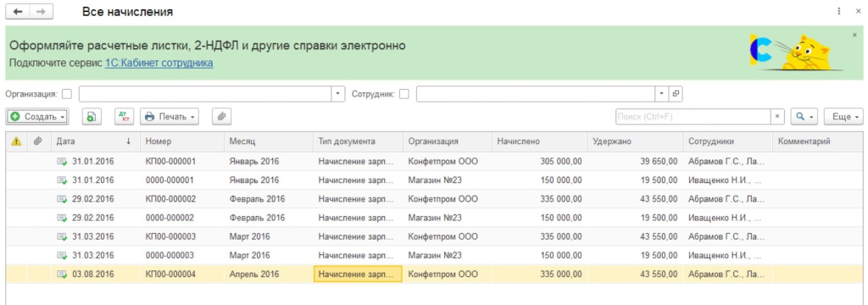This screenshot has height=305, width=868.
Task: Clear the search field with x icon
Action: click(x=778, y=117)
